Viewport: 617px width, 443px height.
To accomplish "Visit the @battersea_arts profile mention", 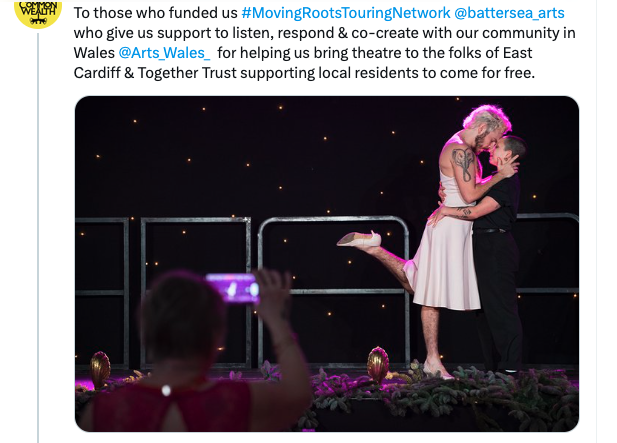I will click(x=509, y=13).
